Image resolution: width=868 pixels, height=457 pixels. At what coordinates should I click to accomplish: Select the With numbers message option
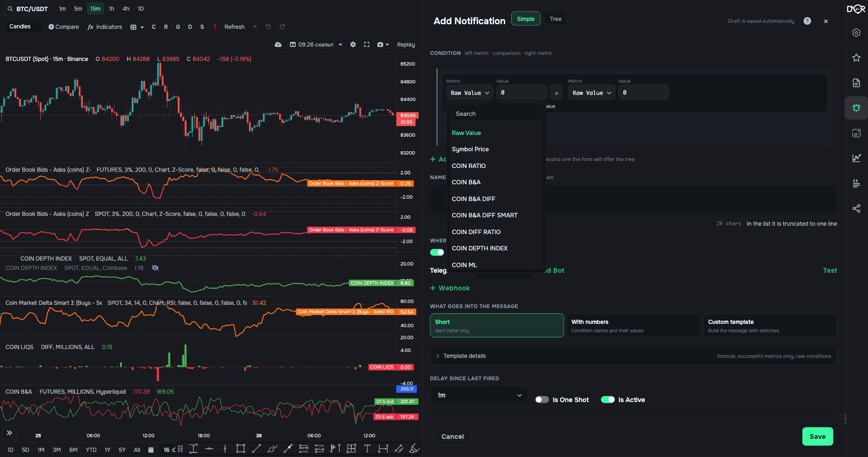click(633, 325)
